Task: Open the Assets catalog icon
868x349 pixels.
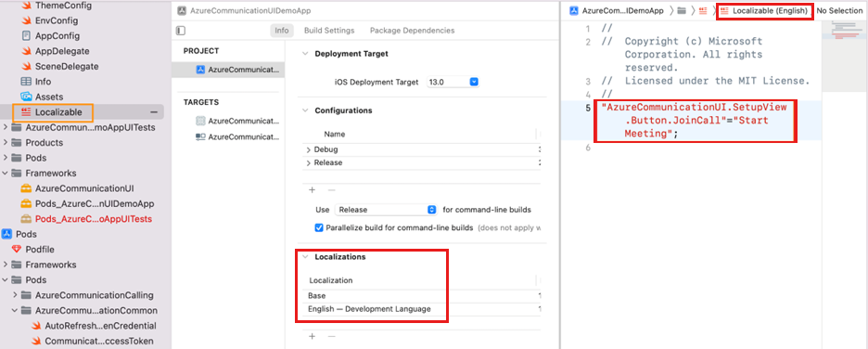Action: pos(25,97)
